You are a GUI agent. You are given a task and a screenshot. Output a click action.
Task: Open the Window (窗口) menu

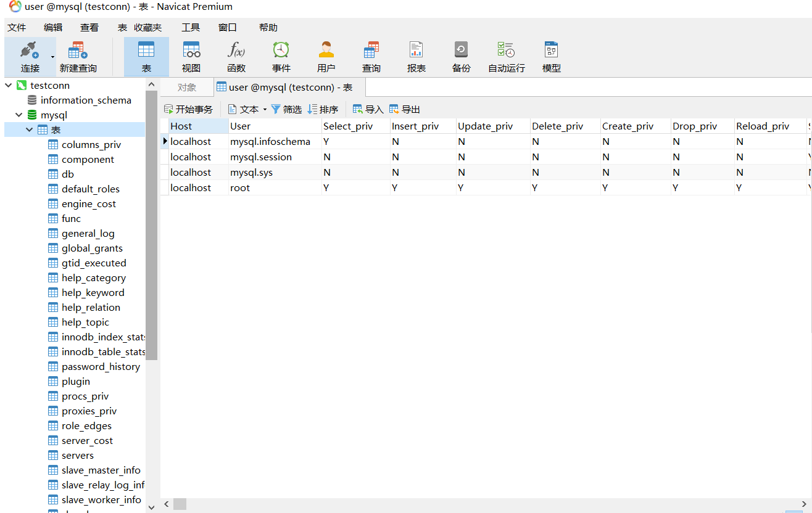click(228, 27)
